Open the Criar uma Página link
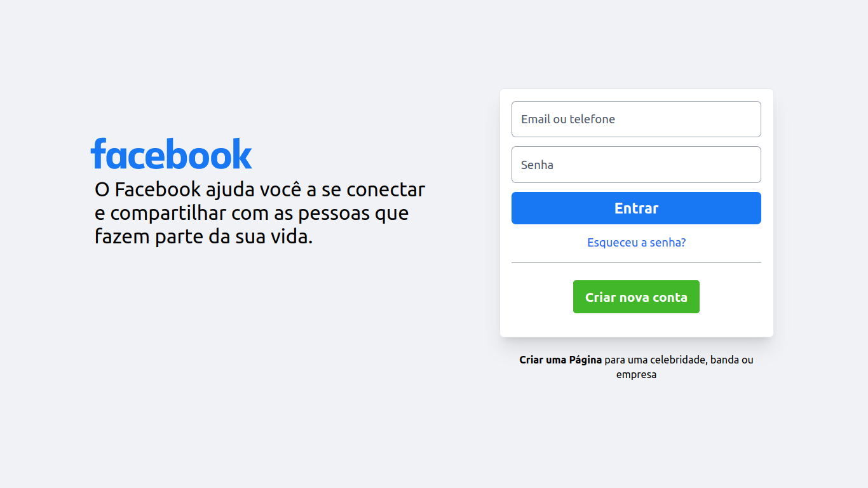Screen dimensions: 868x488 (x=560, y=360)
